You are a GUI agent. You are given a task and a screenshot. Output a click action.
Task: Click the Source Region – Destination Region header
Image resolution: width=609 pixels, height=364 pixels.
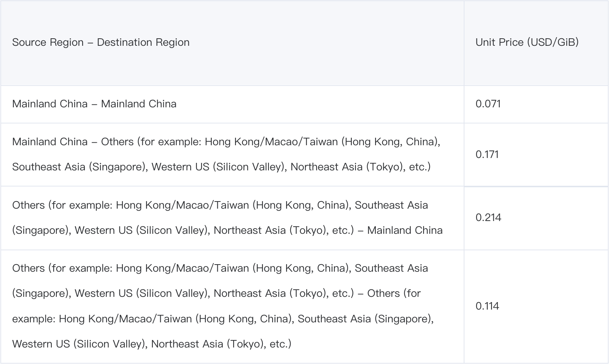pos(101,42)
